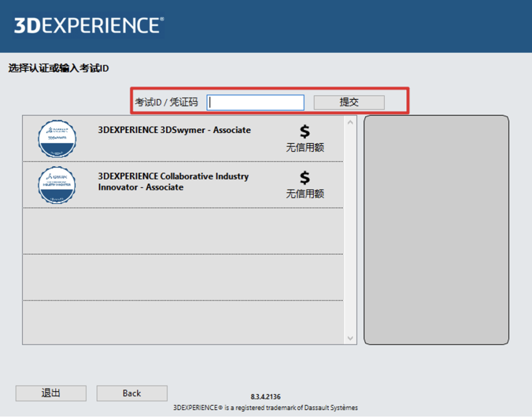Select 3DEXPERIENCE 3DSwymer - Associate exam title
This screenshot has width=532, height=417.
point(174,130)
